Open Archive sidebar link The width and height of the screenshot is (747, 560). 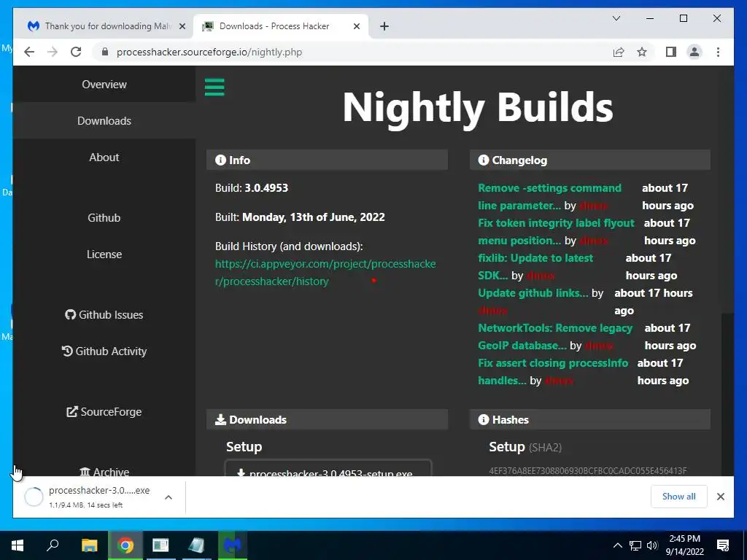point(104,472)
